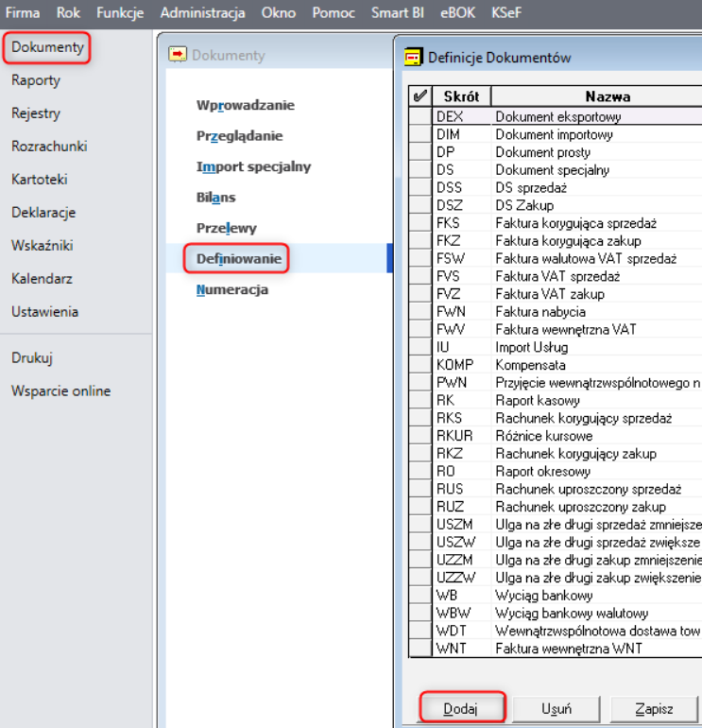This screenshot has height=728, width=702.
Task: Mark the selection cell of DEX row
Action: [420, 117]
